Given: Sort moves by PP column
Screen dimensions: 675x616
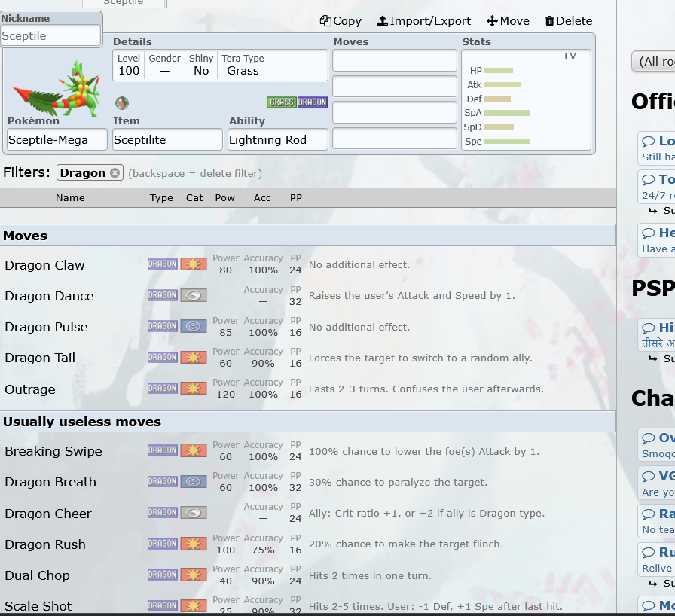Looking at the screenshot, I should 296,198.
